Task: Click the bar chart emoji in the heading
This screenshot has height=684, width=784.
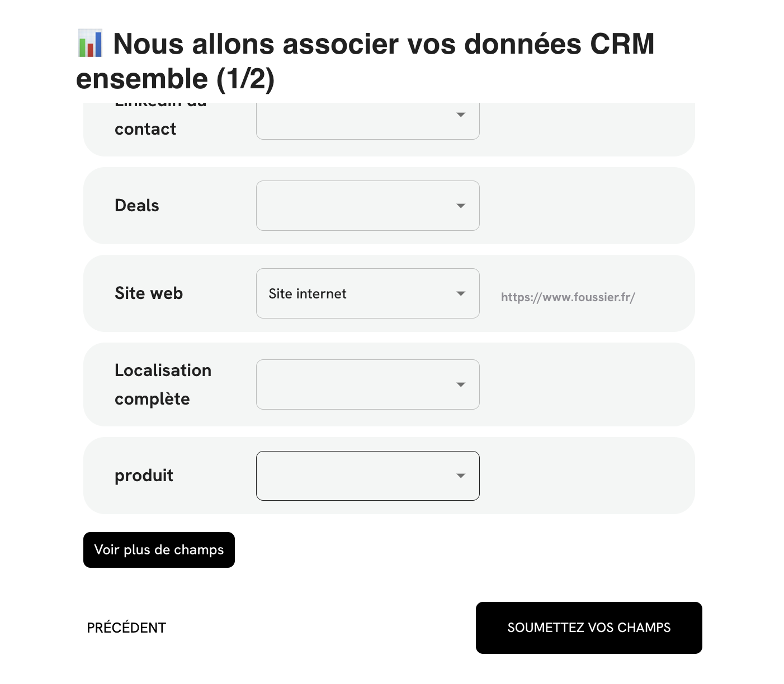Action: 90,44
